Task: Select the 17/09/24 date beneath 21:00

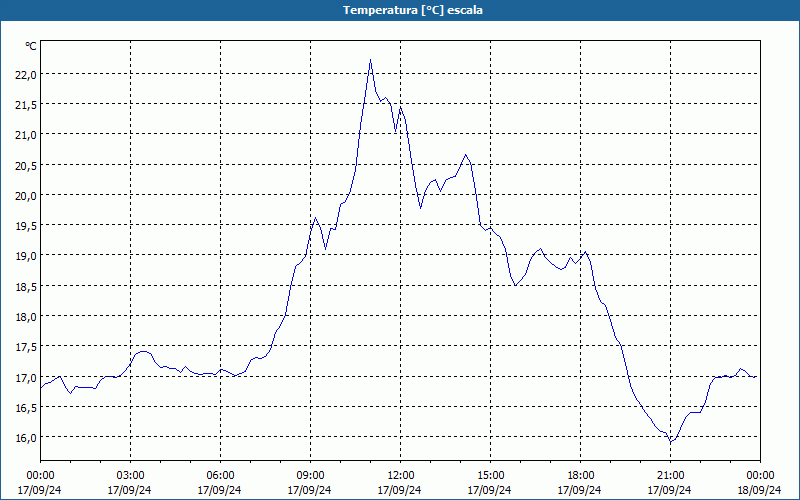Action: (670, 490)
